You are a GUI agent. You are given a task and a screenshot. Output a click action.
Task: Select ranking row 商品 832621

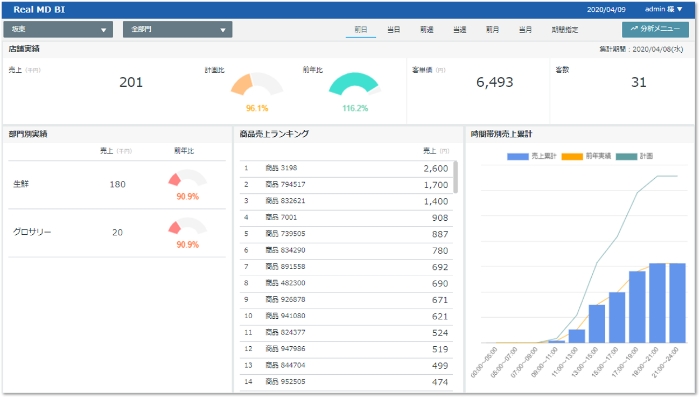click(346, 202)
